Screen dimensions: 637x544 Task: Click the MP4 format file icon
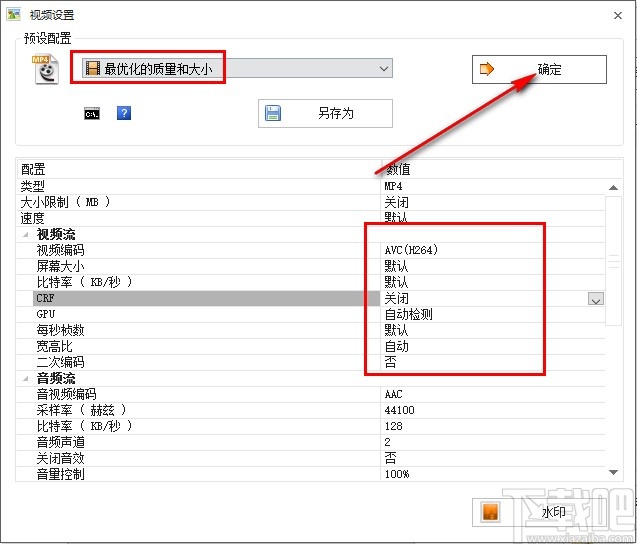tap(45, 69)
